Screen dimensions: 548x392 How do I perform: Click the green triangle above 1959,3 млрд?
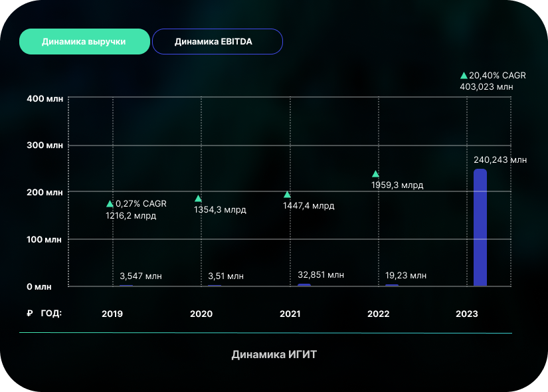click(x=375, y=174)
